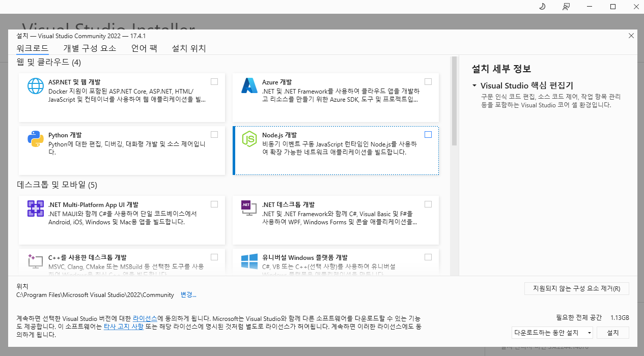The height and width of the screenshot is (356, 644).
Task: Enable the .NET 데스크톱 개발 checkbox
Action: [428, 204]
